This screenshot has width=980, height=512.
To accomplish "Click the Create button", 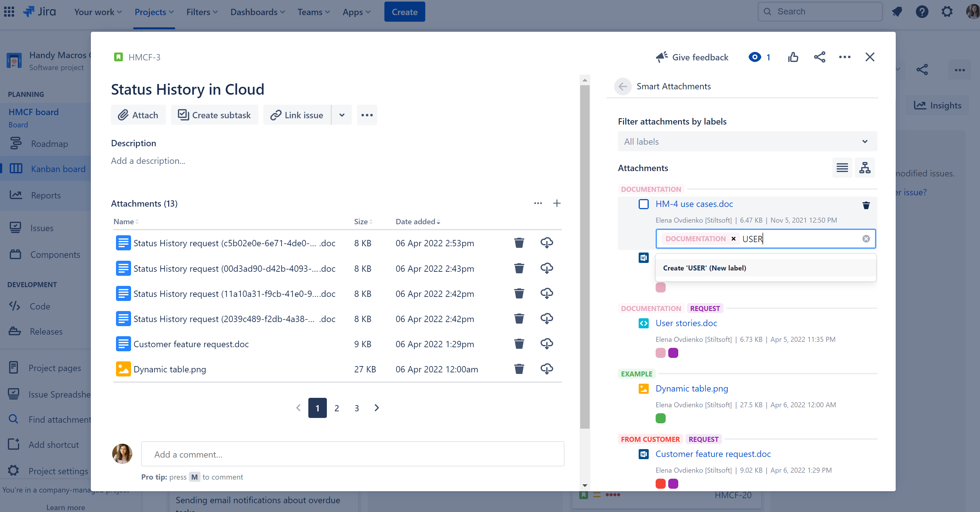I will coord(405,12).
